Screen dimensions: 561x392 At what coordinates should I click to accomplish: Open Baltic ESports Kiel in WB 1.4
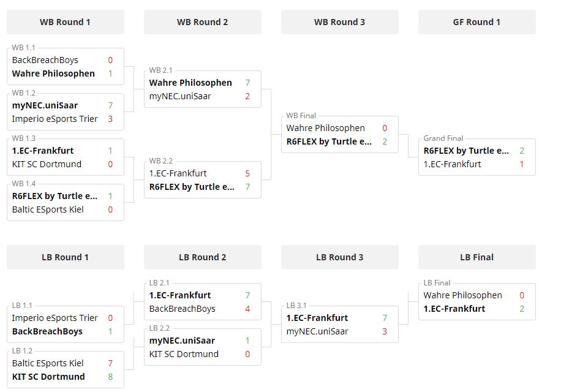tap(48, 209)
